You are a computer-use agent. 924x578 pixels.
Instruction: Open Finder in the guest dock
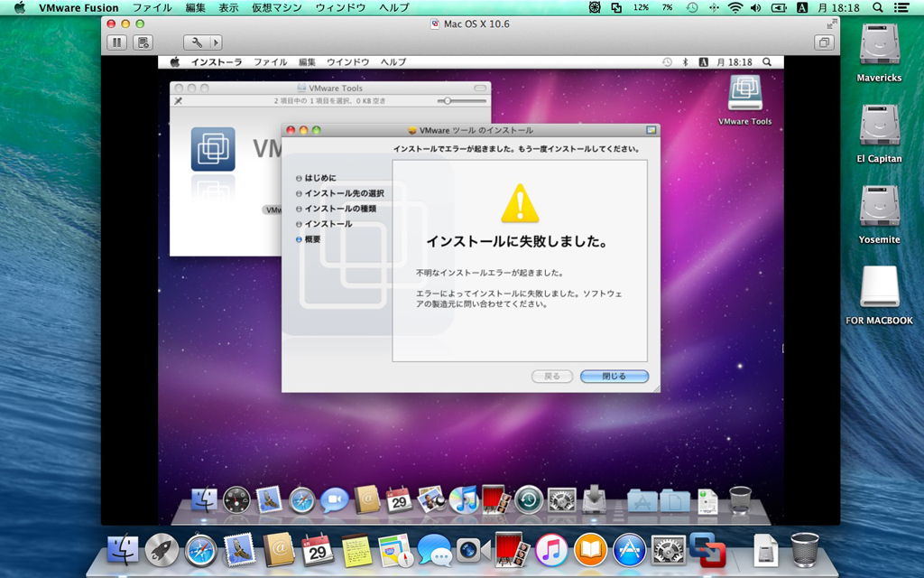click(204, 500)
